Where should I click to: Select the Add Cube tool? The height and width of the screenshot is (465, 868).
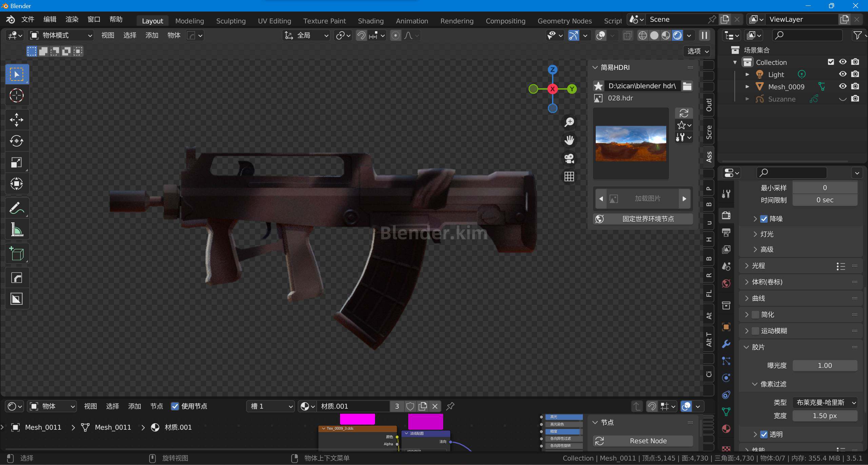[x=17, y=253]
